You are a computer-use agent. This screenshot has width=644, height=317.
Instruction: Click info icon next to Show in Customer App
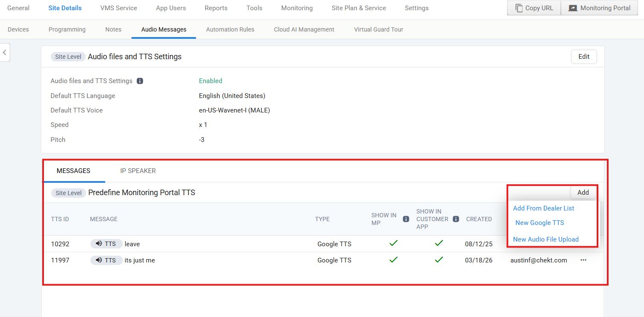click(x=455, y=219)
